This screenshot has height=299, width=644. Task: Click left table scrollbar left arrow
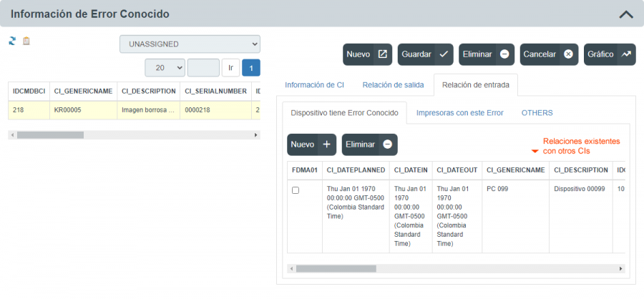(12, 134)
